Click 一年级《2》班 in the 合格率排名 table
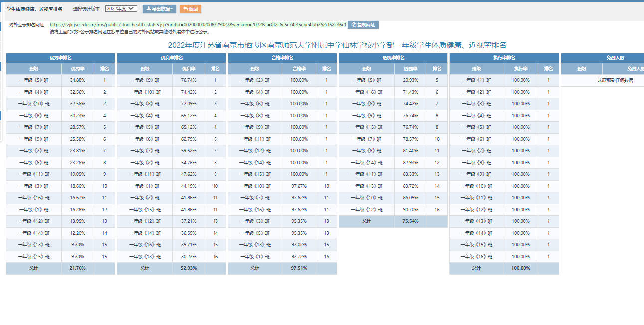Viewport: 644px width, 325px height. click(x=255, y=80)
